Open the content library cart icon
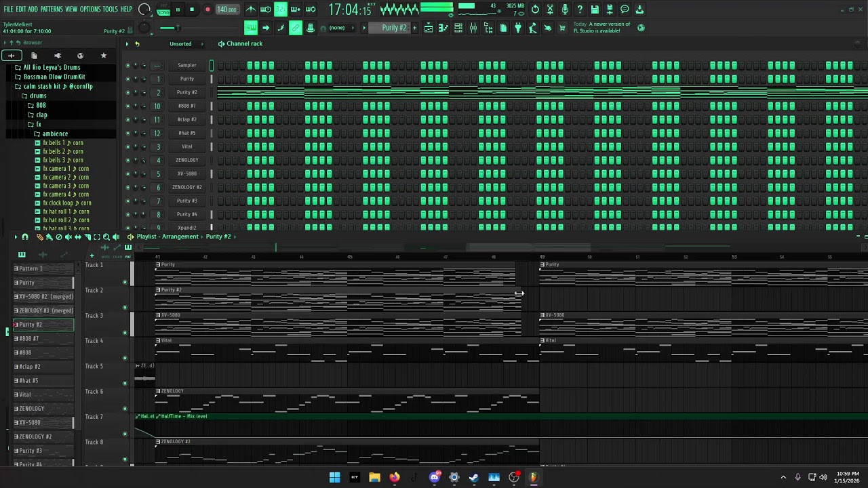Image resolution: width=868 pixels, height=488 pixels. [563, 28]
